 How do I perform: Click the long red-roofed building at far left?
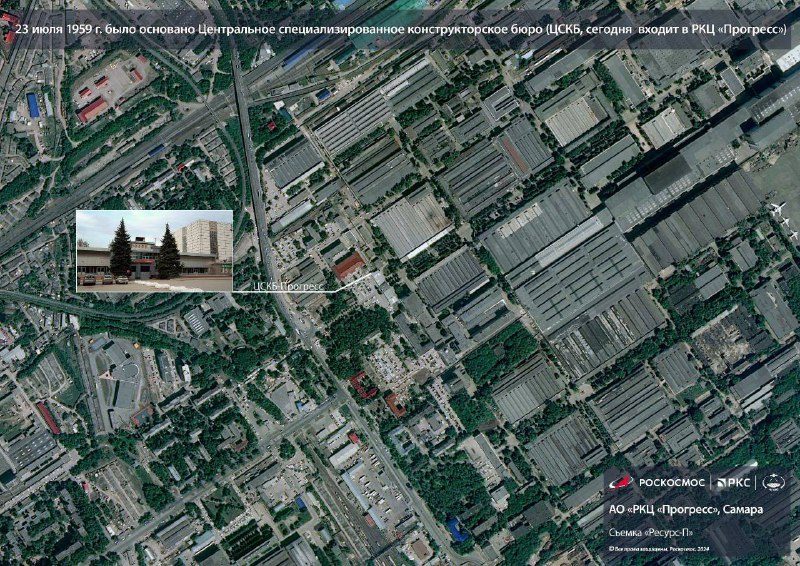tap(48, 417)
